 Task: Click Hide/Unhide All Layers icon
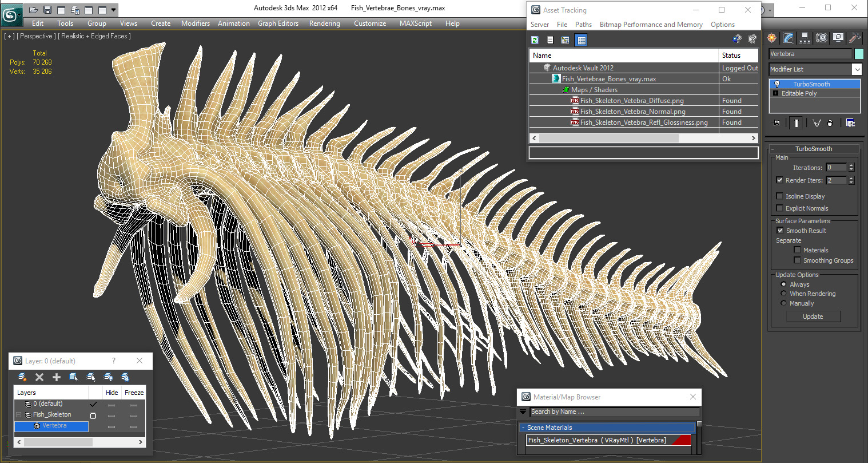tap(108, 377)
